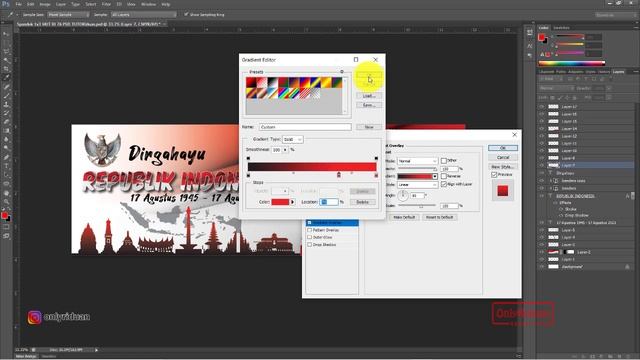
Task: Select the Lasso tool
Action: click(x=6, y=52)
